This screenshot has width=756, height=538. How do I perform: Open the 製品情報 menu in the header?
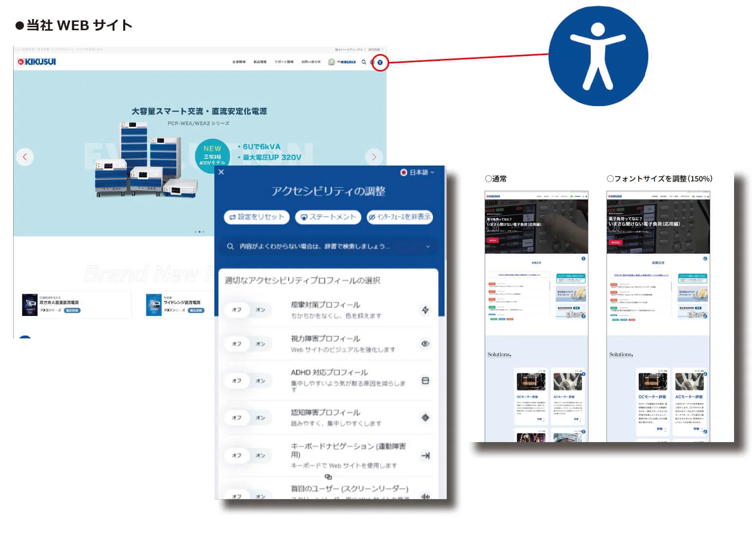260,62
